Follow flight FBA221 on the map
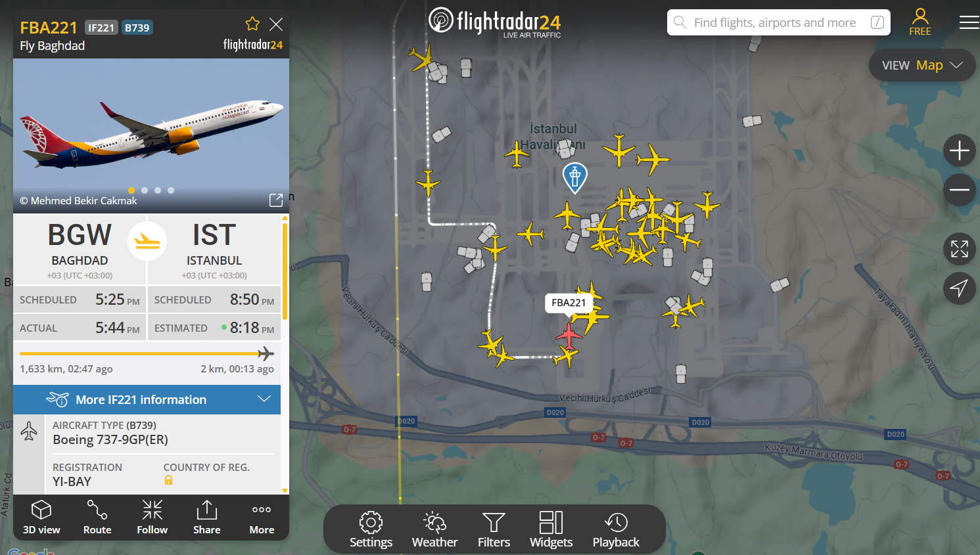 (152, 518)
